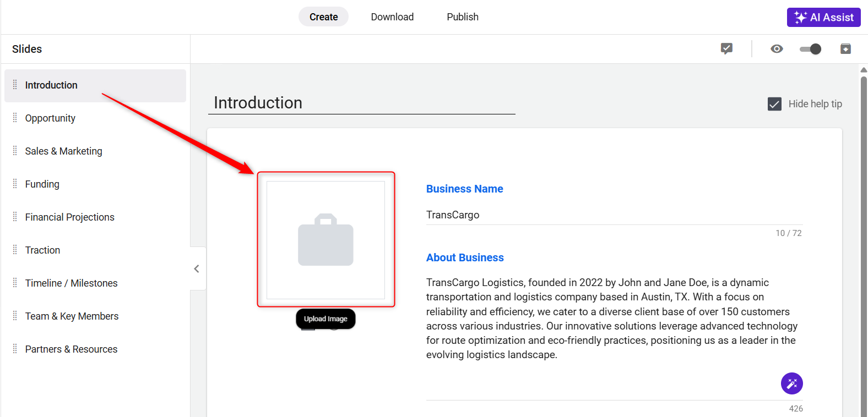Select the Opportunity slide
Screen dimensions: 868x417
coord(95,118)
